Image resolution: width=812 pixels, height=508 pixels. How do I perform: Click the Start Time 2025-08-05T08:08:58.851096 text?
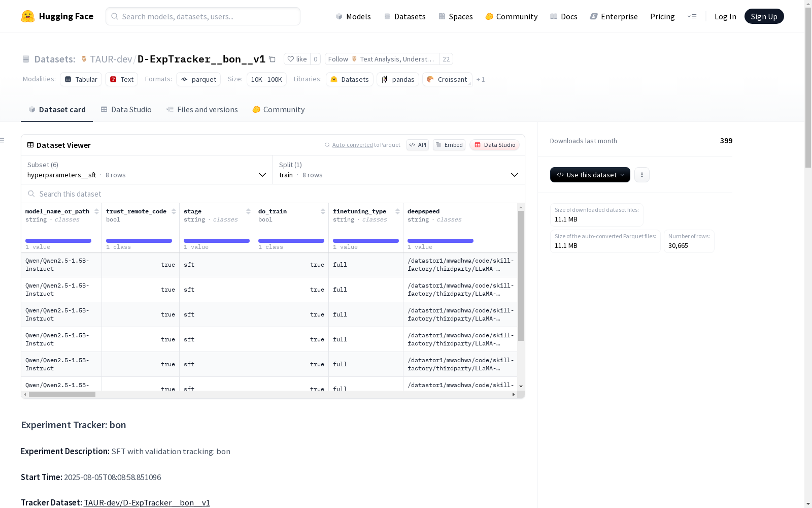112,477
